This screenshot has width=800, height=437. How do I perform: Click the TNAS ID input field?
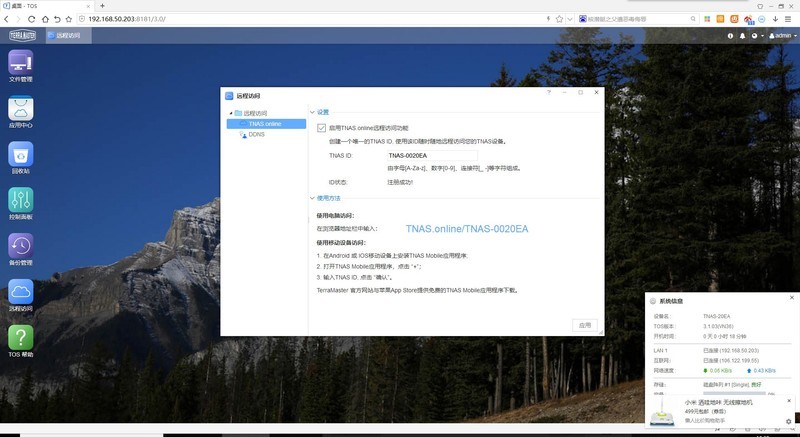(x=432, y=156)
